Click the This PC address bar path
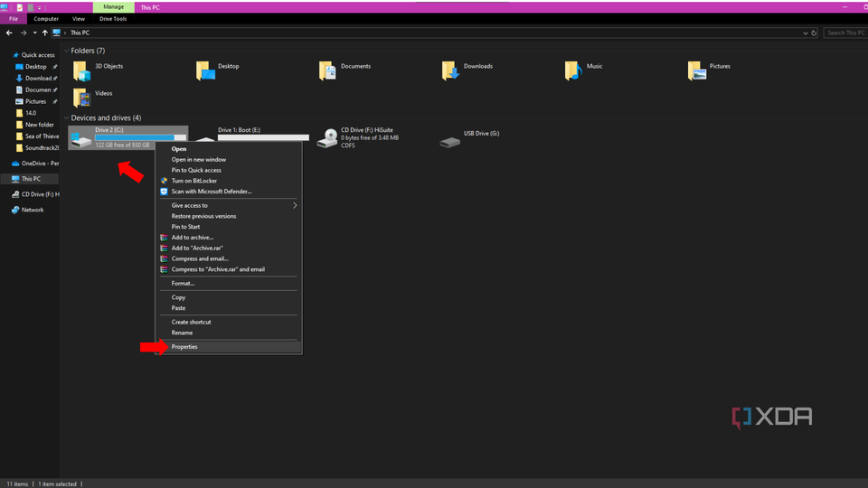 click(80, 33)
